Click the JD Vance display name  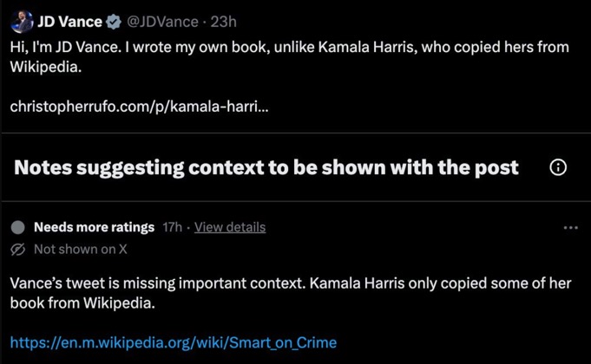69,22
